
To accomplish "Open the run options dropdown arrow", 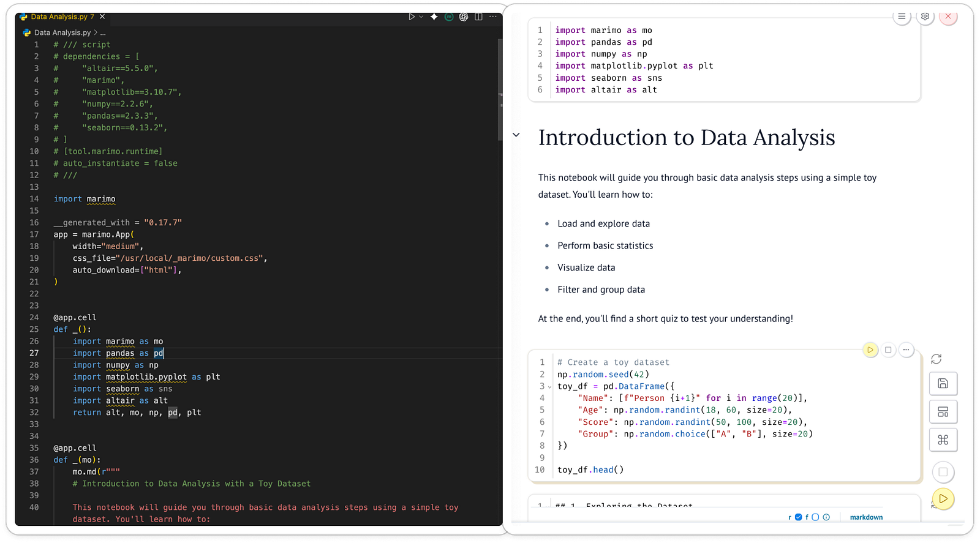I will pos(421,17).
